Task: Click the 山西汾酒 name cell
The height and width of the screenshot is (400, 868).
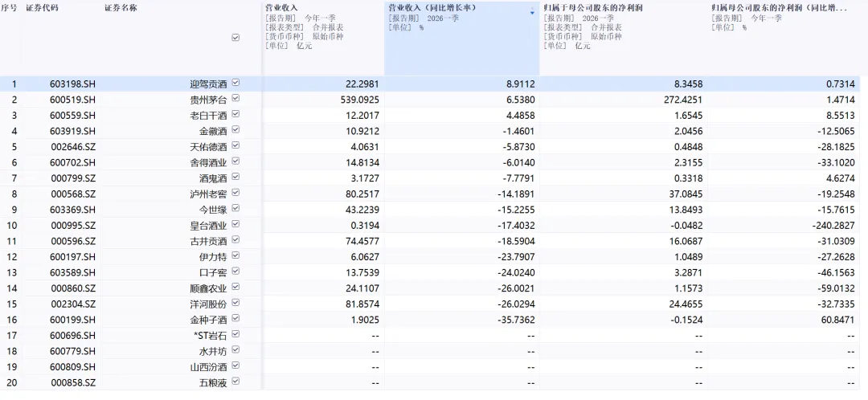Action: pyautogui.click(x=208, y=366)
